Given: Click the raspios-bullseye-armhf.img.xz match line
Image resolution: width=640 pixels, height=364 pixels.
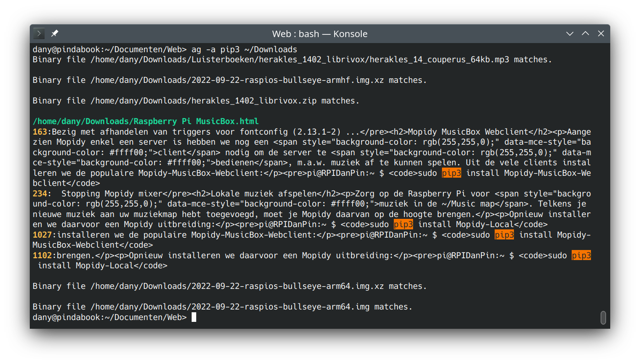Looking at the screenshot, I should click(x=230, y=80).
